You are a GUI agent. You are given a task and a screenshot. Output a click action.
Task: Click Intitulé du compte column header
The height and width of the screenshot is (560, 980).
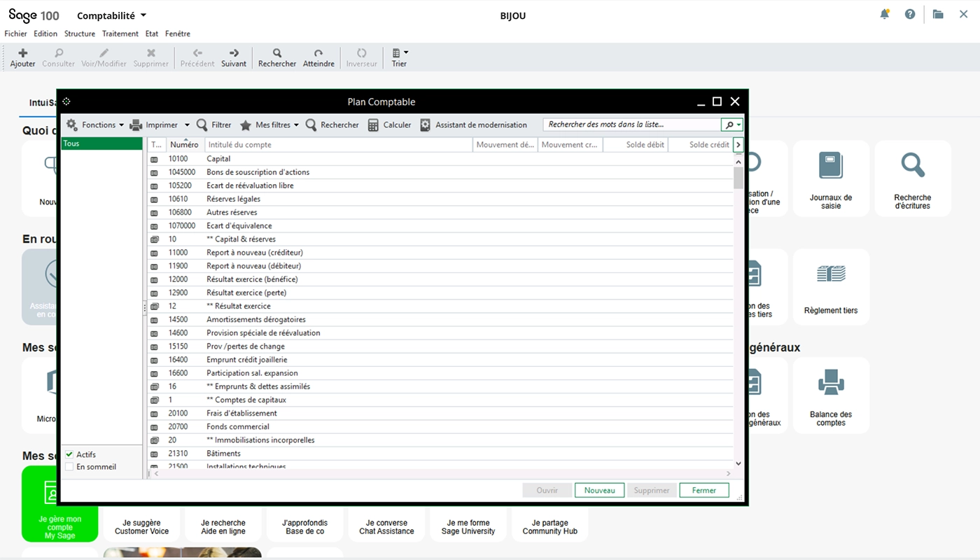click(339, 145)
